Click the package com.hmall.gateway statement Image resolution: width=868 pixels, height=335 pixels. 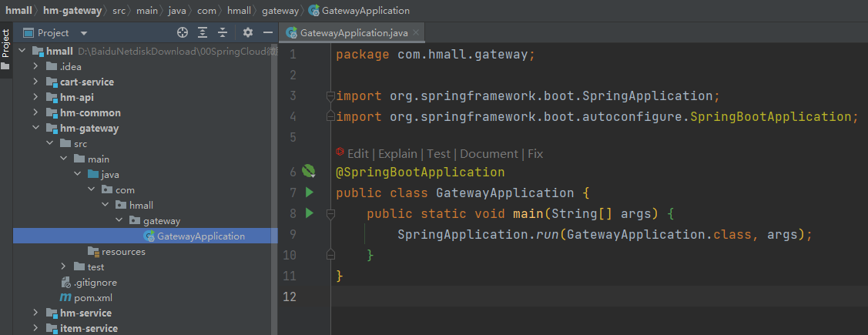click(436, 55)
